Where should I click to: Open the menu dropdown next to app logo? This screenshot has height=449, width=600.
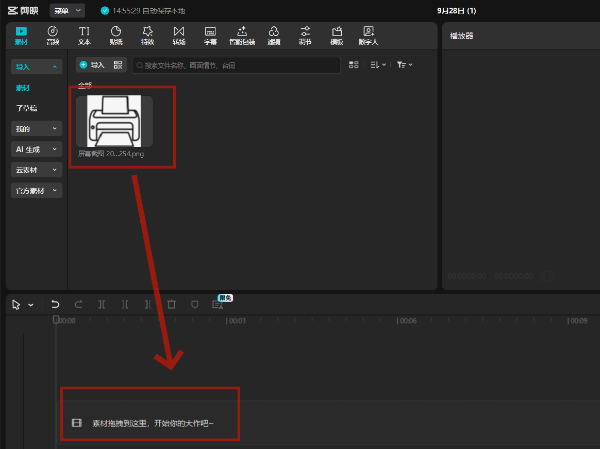[x=67, y=10]
